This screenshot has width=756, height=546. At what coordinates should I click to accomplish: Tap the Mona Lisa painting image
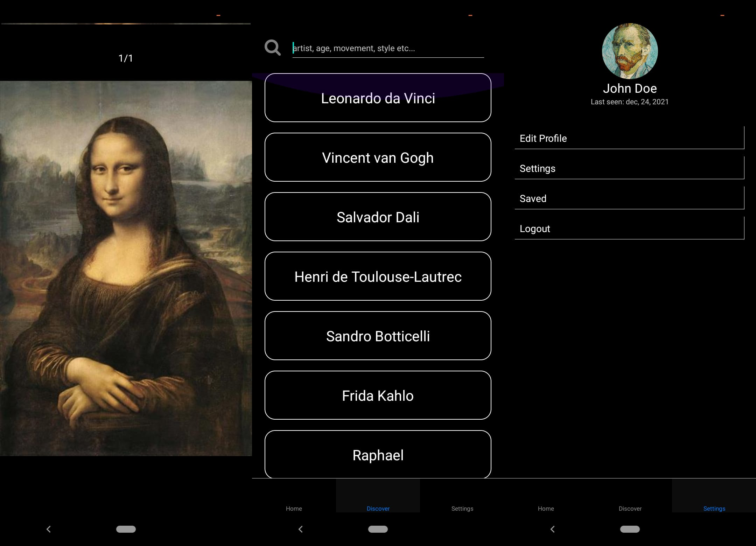pyautogui.click(x=126, y=268)
